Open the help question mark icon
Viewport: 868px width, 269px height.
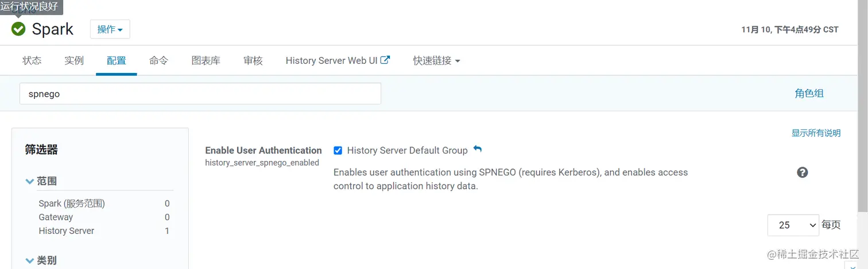click(x=803, y=172)
